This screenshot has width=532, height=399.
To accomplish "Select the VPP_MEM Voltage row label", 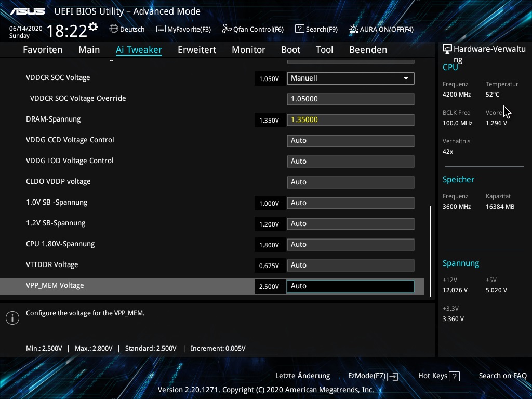I will [x=55, y=286].
